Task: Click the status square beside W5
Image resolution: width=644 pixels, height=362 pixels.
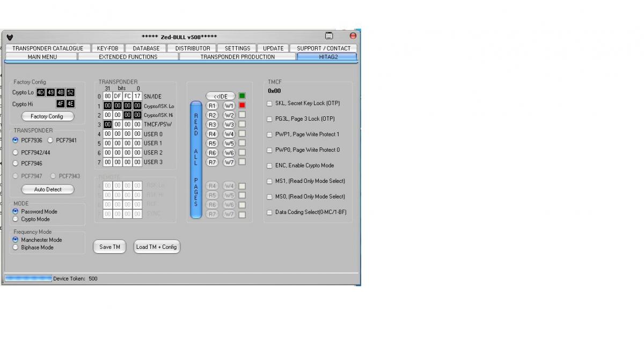Action: tap(242, 143)
